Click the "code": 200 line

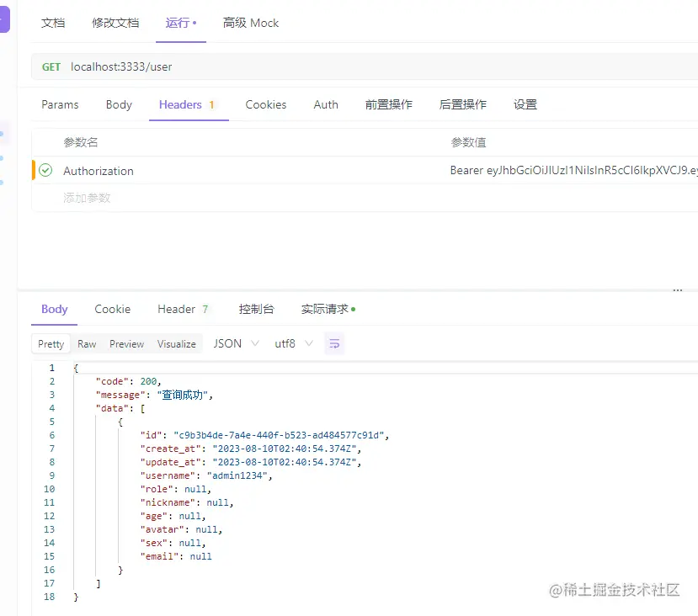click(128, 381)
